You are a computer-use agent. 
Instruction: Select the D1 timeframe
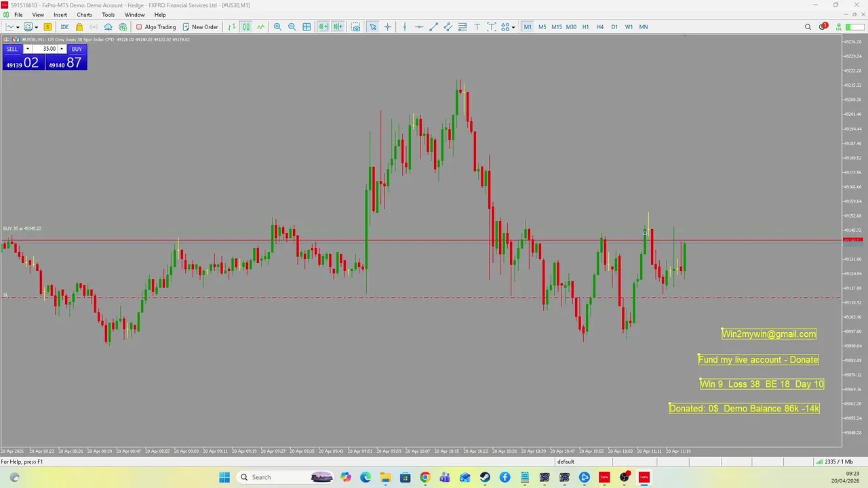click(x=614, y=27)
